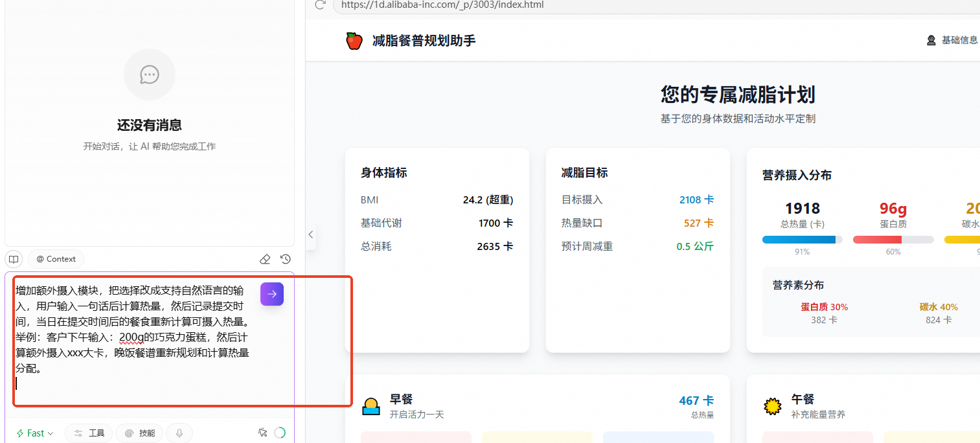This screenshot has width=980, height=443.
Task: Click the preview URL address bar
Action: tap(656, 5)
